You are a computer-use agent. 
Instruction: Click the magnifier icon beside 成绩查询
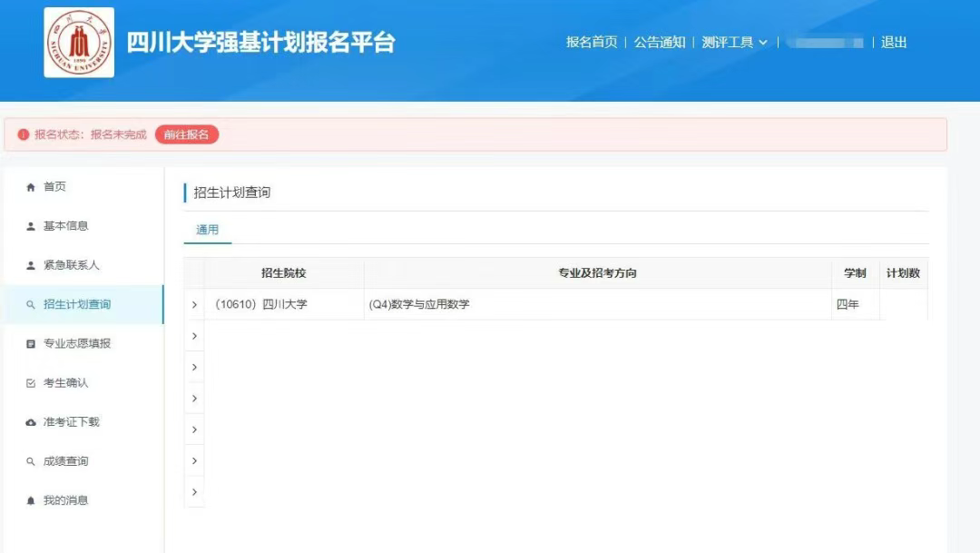[31, 461]
